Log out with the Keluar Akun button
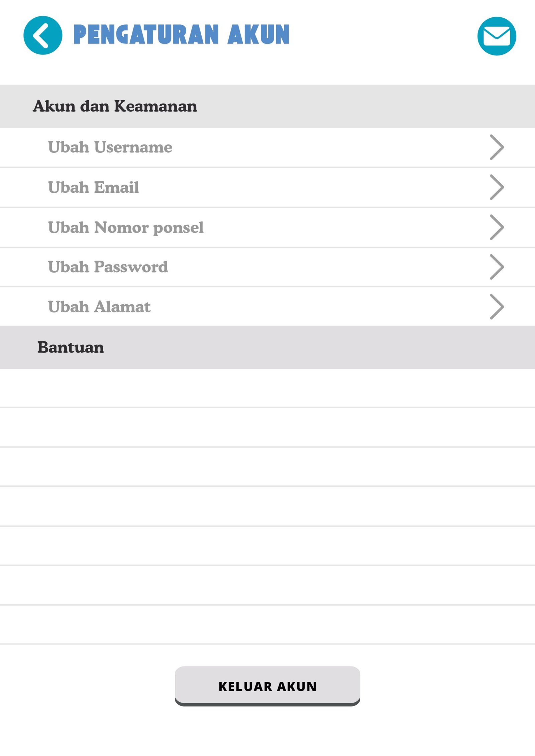Viewport: 535px width, 756px height. coord(267,686)
